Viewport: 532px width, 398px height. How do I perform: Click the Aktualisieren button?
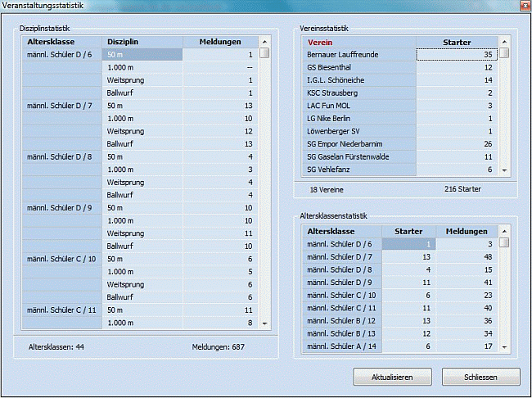pyautogui.click(x=392, y=378)
